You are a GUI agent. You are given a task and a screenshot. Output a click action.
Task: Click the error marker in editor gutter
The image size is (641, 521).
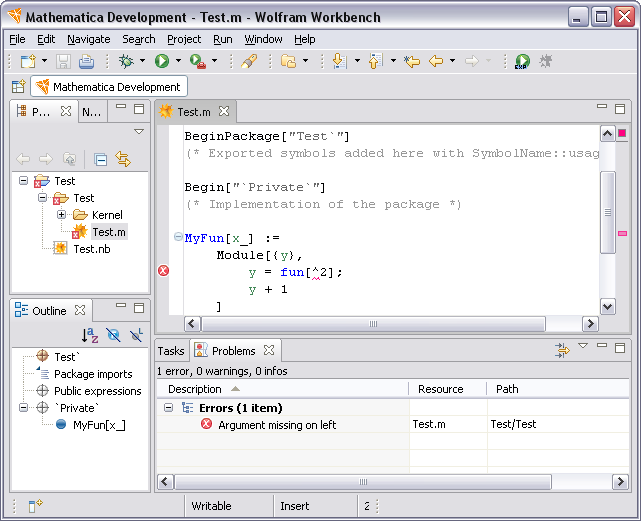pos(164,270)
